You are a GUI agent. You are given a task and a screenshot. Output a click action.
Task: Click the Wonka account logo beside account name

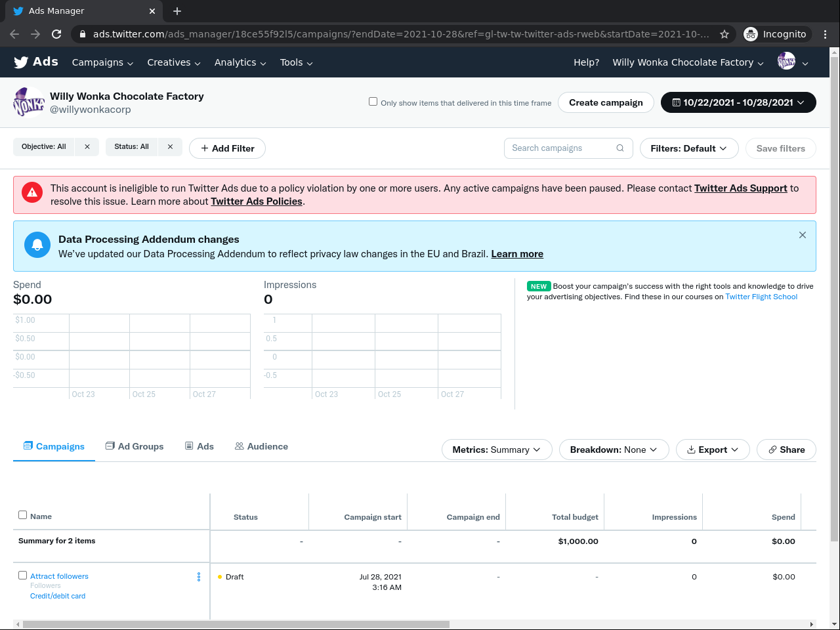[29, 102]
